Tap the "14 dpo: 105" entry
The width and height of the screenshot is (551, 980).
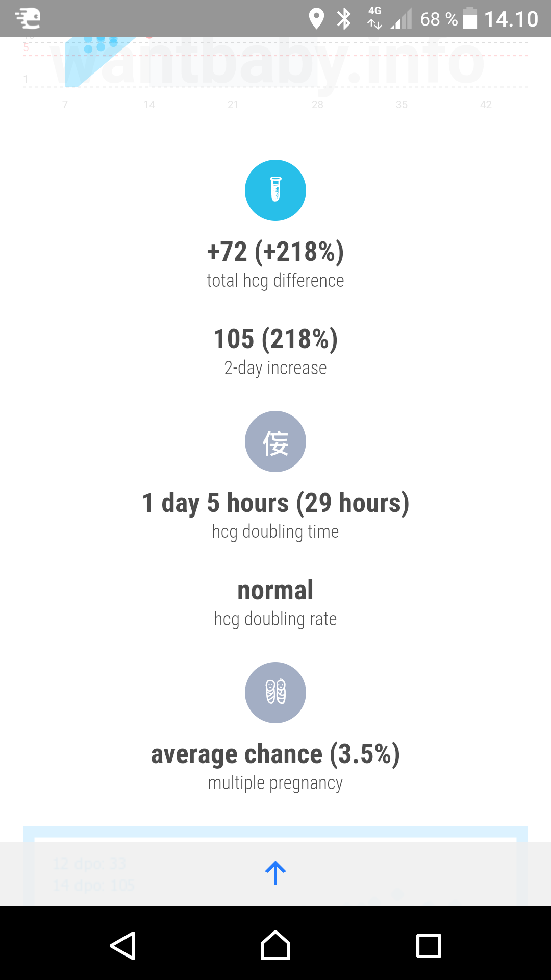pos(94,885)
